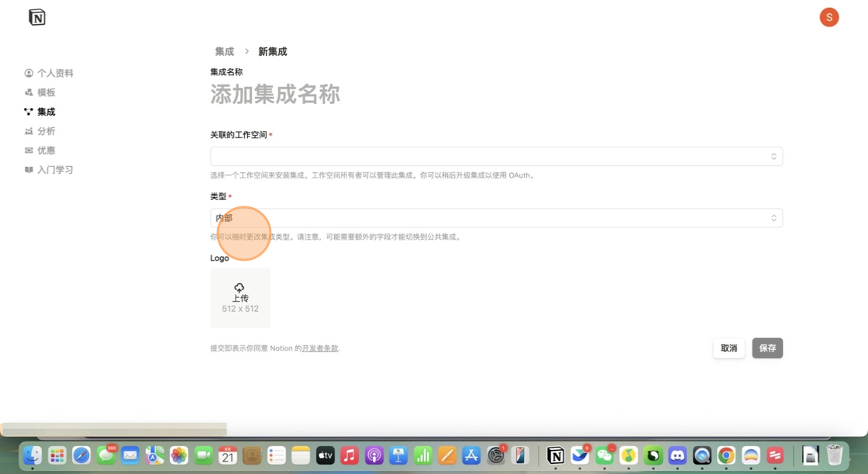Click the 上传 512 x 512 logo box
The width and height of the screenshot is (868, 474).
point(240,298)
